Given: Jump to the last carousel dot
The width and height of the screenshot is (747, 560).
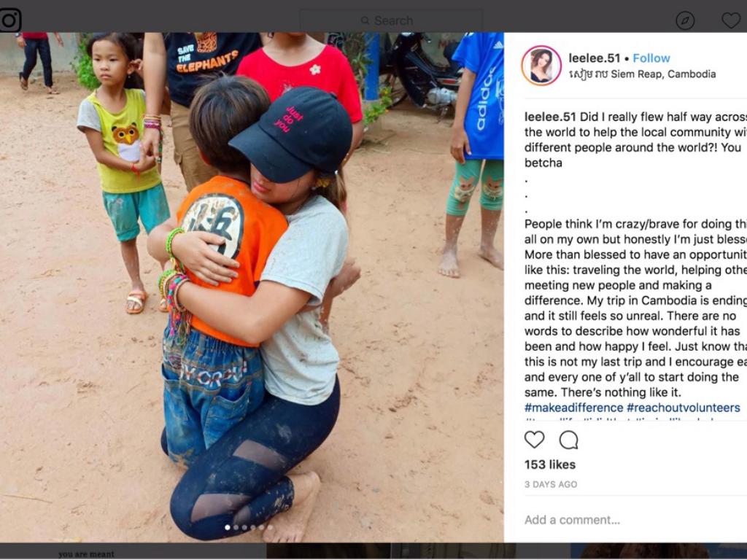Looking at the screenshot, I should pyautogui.click(x=270, y=527).
